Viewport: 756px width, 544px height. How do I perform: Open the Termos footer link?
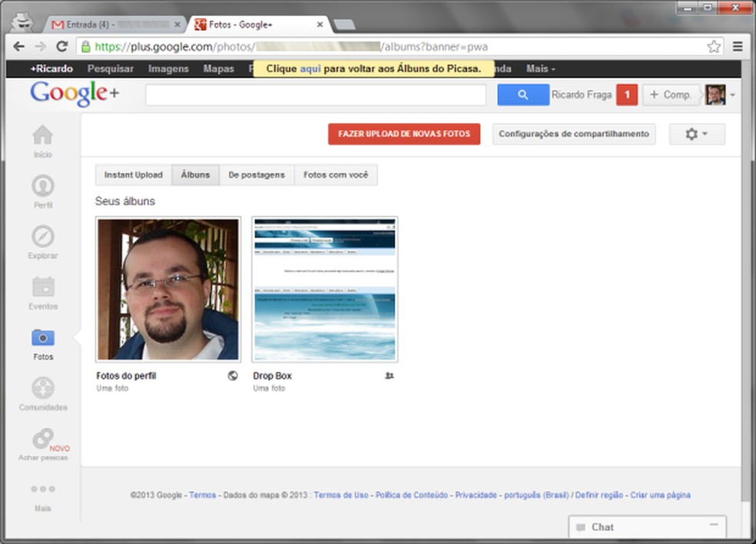coord(203,495)
